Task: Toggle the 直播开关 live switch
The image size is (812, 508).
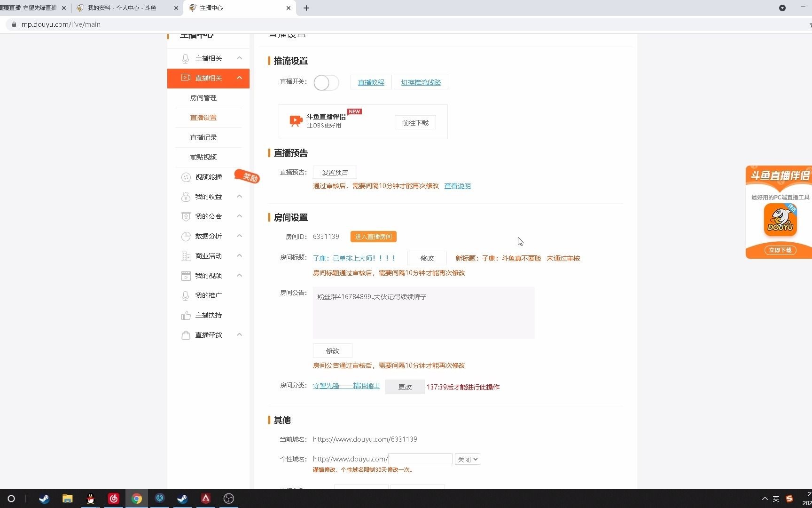Action: (326, 83)
